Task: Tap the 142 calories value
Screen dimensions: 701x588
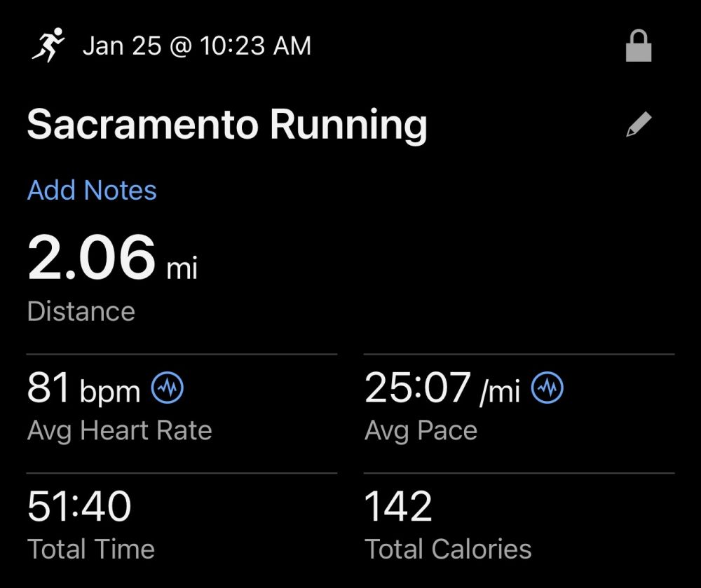Action: pyautogui.click(x=399, y=506)
